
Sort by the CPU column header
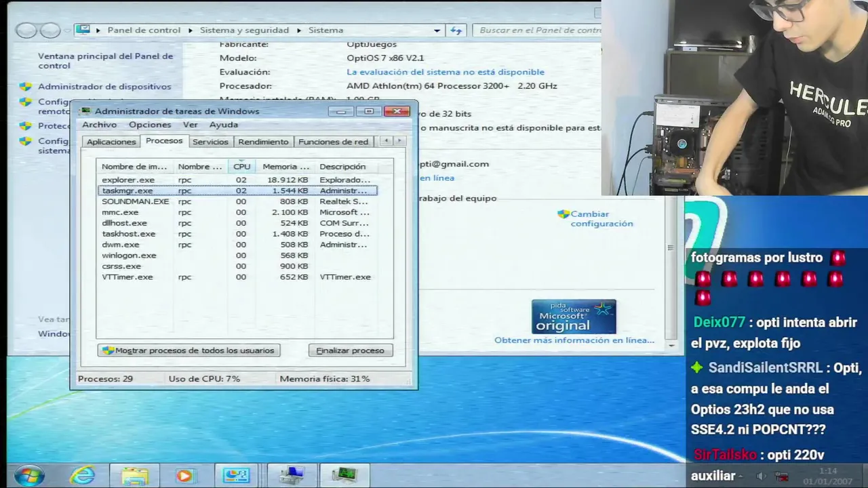click(x=242, y=167)
